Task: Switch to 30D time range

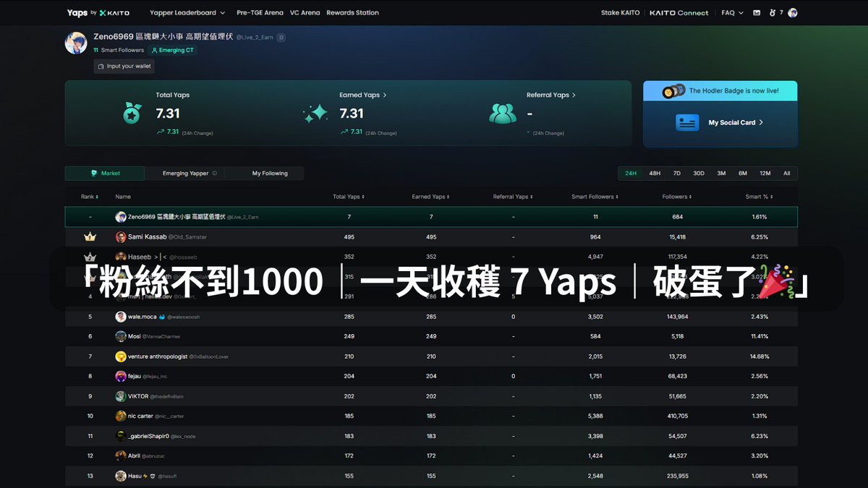Action: coord(699,174)
